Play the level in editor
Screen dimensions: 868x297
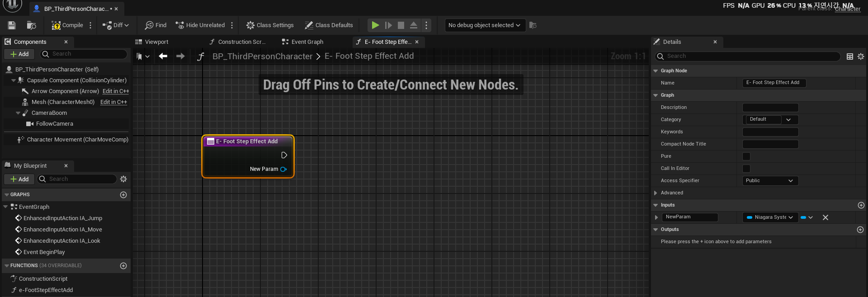pos(375,25)
